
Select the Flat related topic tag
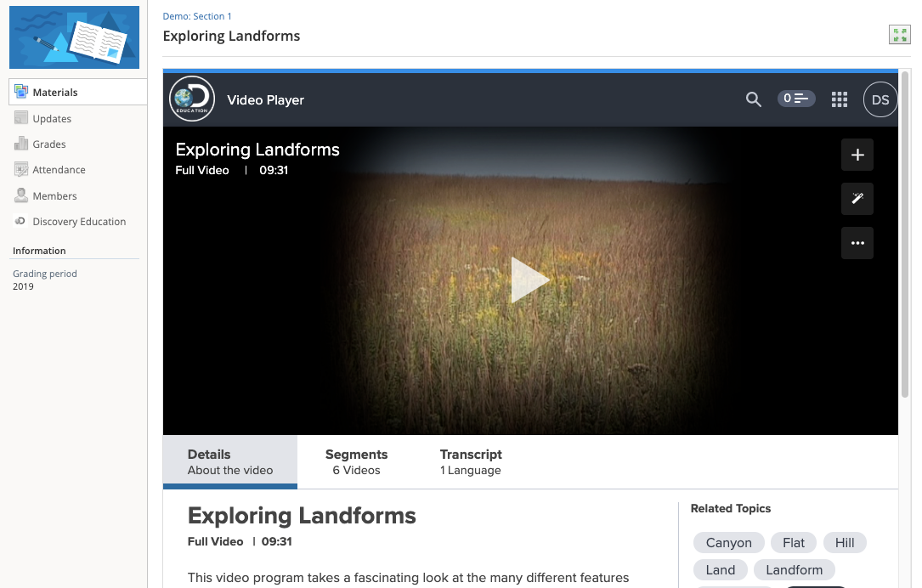click(x=793, y=543)
